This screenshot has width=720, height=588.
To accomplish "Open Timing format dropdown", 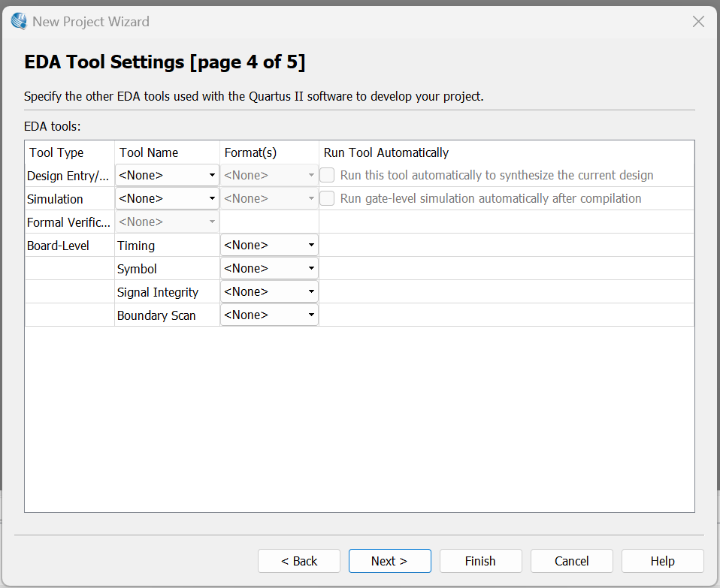I will point(269,246).
